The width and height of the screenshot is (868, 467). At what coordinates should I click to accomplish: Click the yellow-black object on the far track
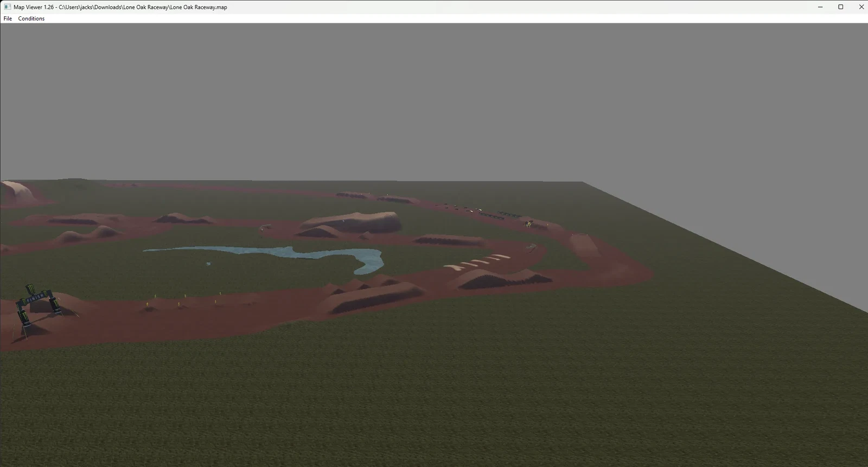528,222
